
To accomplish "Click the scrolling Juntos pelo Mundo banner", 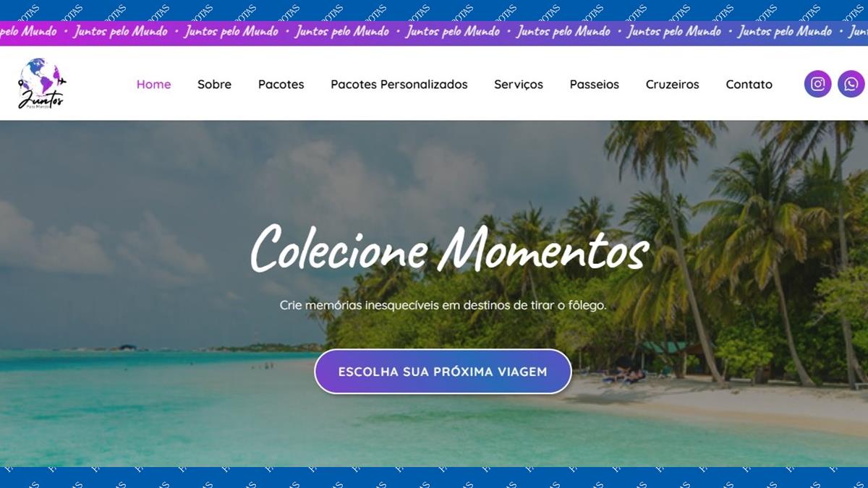I will pos(434,32).
